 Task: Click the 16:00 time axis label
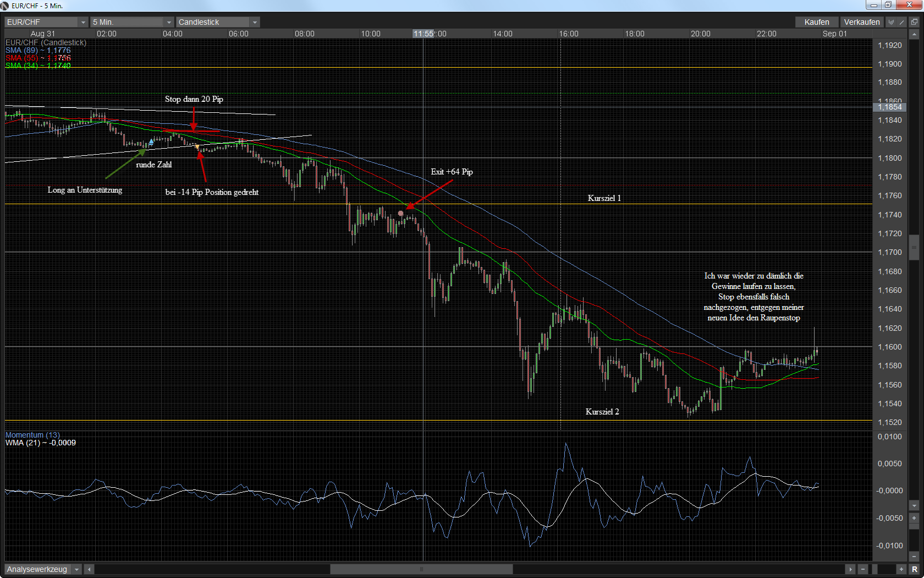click(569, 34)
